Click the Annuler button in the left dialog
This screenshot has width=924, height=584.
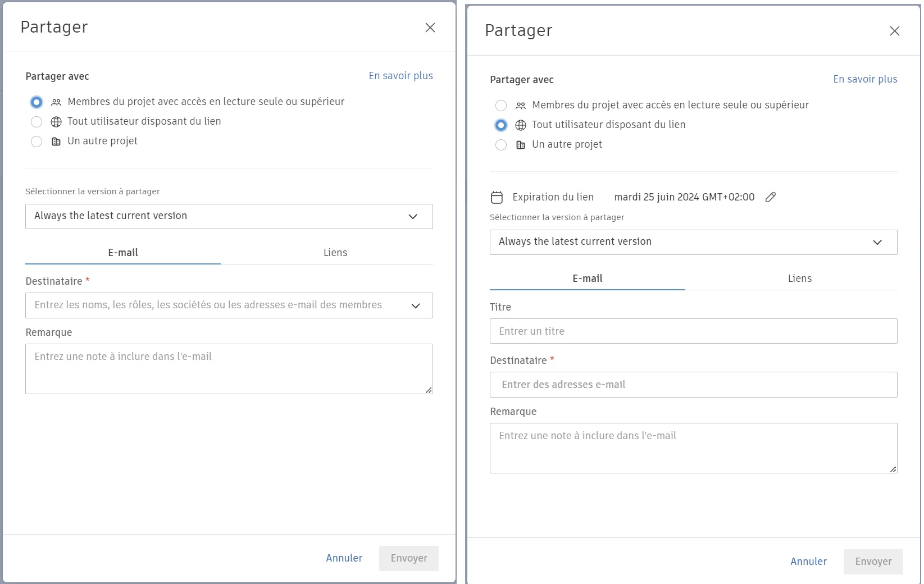[x=344, y=558]
